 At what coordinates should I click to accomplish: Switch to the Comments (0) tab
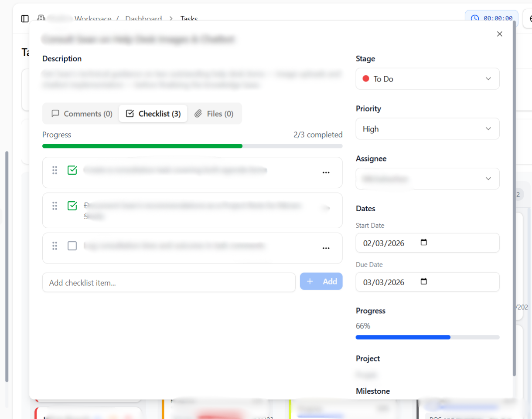(82, 114)
